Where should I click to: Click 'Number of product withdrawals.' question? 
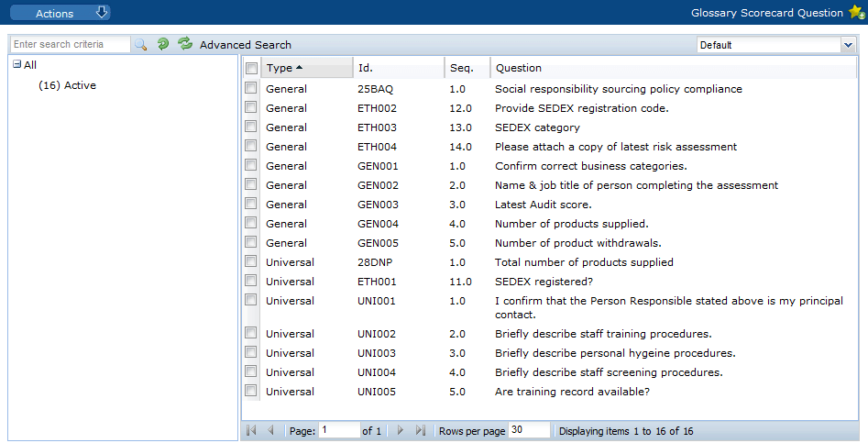coord(578,243)
